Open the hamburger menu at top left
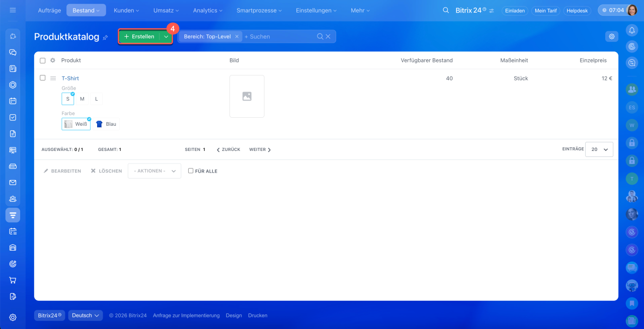Viewport: 644px width, 329px height. 13,10
